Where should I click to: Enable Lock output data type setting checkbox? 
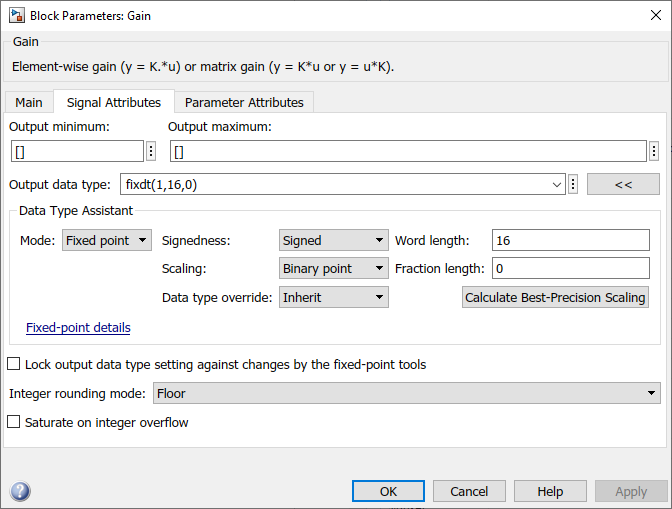tap(14, 364)
